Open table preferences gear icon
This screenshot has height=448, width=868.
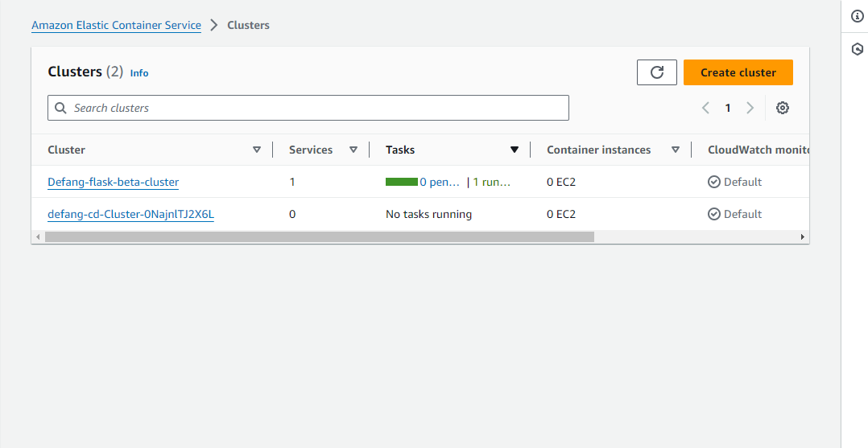(782, 108)
